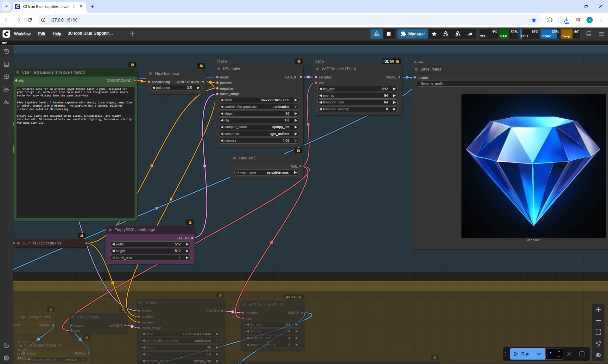608x364 pixels.
Task: Click the fit view canvas icon
Action: tap(598, 332)
